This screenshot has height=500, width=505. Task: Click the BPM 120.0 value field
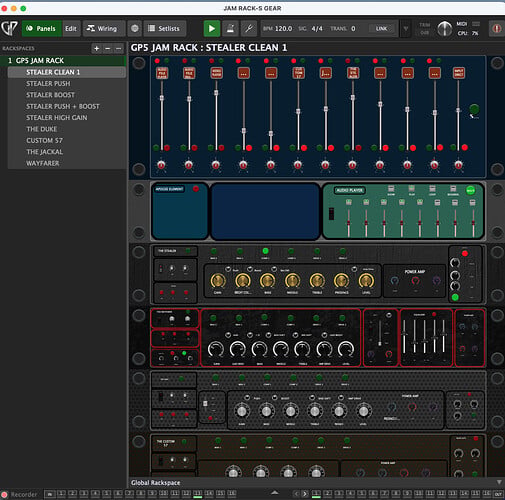[283, 29]
